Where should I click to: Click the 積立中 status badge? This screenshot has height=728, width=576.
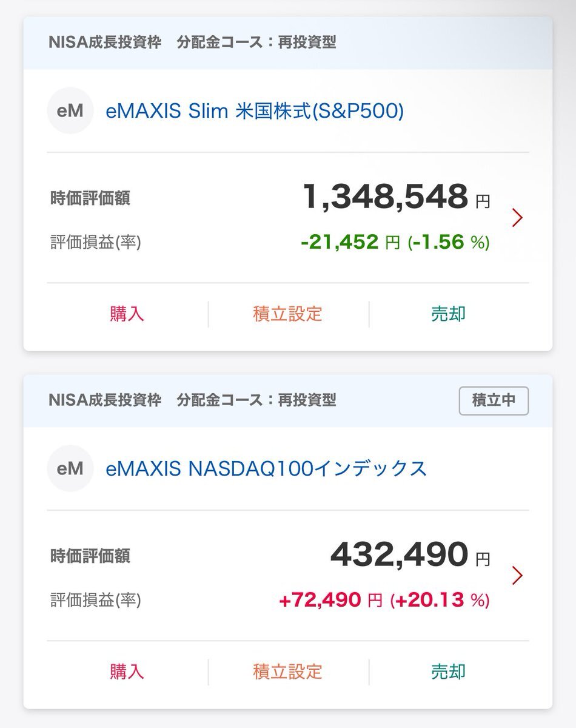point(494,400)
